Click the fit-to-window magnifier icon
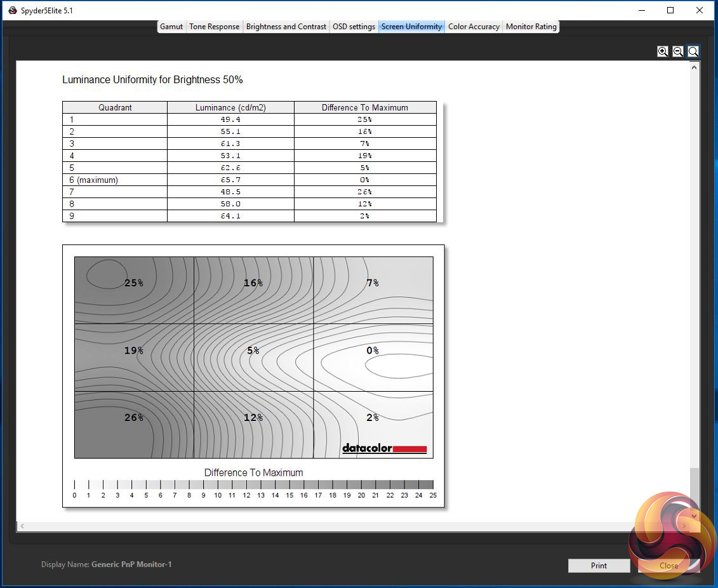Viewport: 718px width, 588px height. tap(693, 51)
